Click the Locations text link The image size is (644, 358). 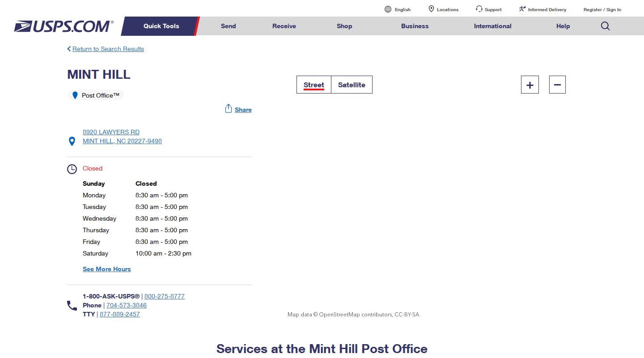(448, 9)
